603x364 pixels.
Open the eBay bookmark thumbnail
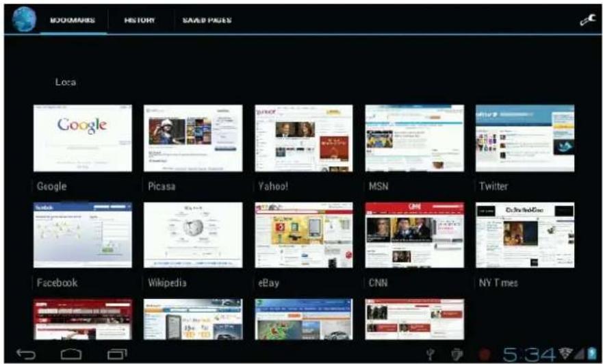tap(304, 235)
